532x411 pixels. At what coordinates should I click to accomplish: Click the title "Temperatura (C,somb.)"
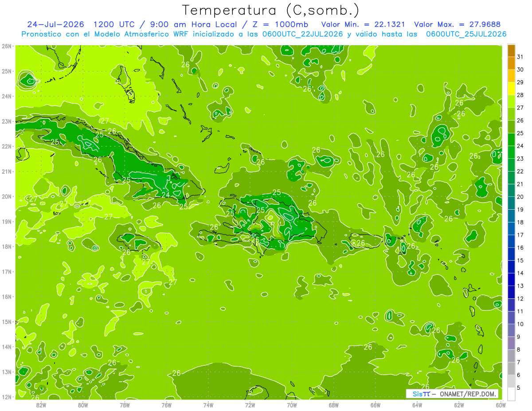tap(270, 10)
